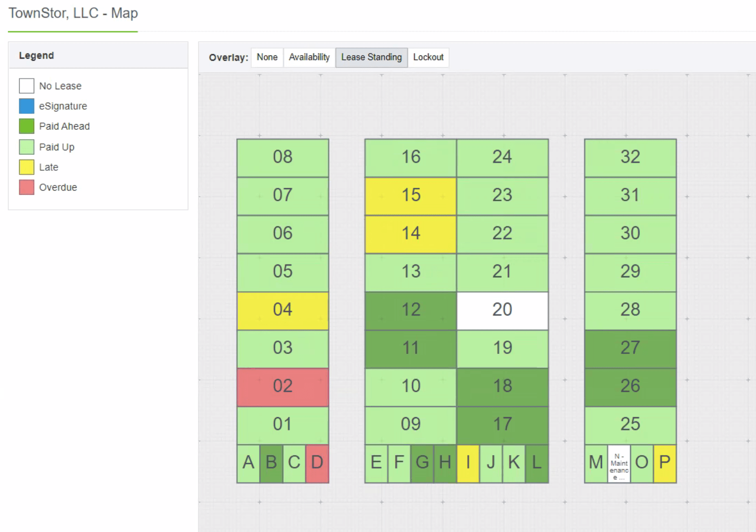Select the Lease Standing overlay tab

371,57
